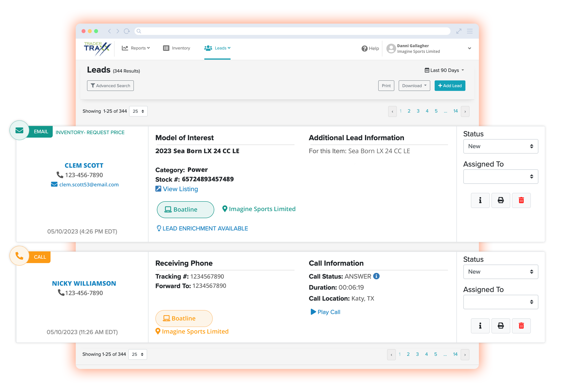The width and height of the screenshot is (561, 392).
Task: Click top pagination next arrow
Action: coord(465,112)
